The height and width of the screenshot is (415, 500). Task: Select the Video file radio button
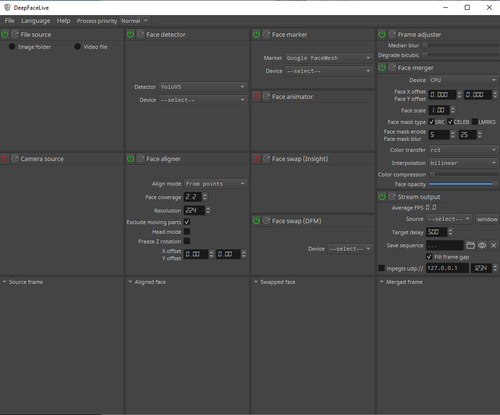(x=78, y=47)
